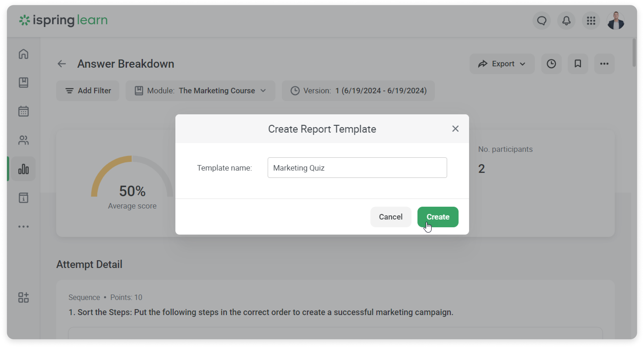
Task: Open the report more options ellipsis
Action: (604, 64)
